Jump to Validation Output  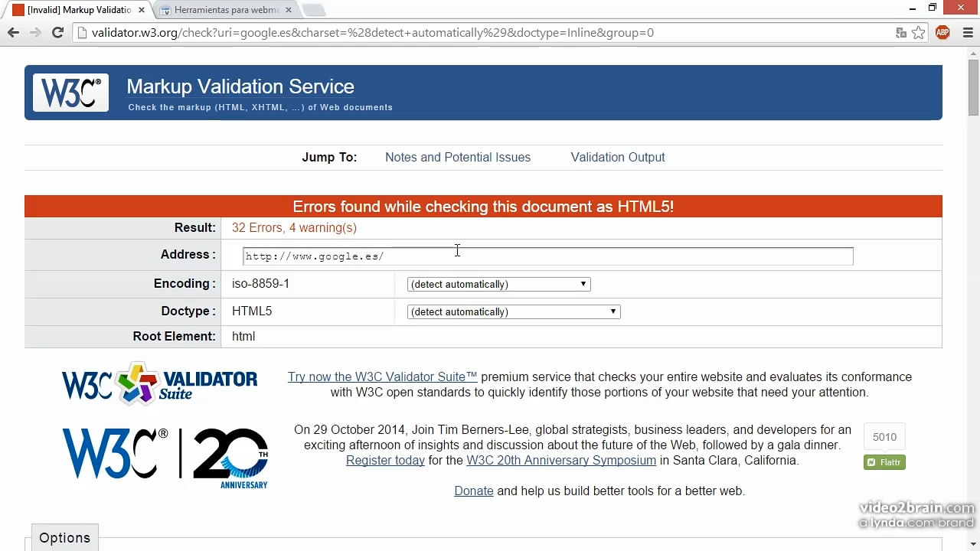pos(618,157)
